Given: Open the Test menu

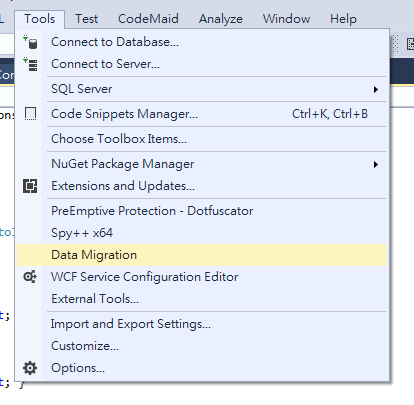Looking at the screenshot, I should (x=86, y=19).
